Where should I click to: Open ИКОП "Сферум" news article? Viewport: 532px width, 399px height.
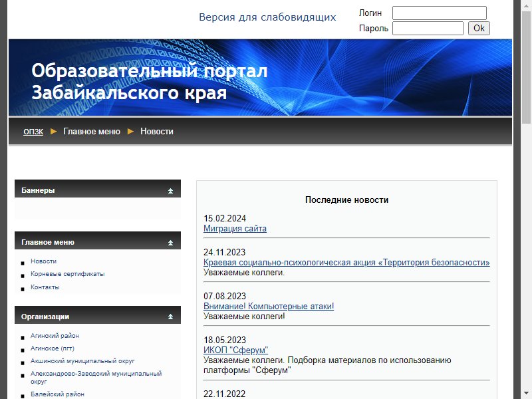pos(235,350)
